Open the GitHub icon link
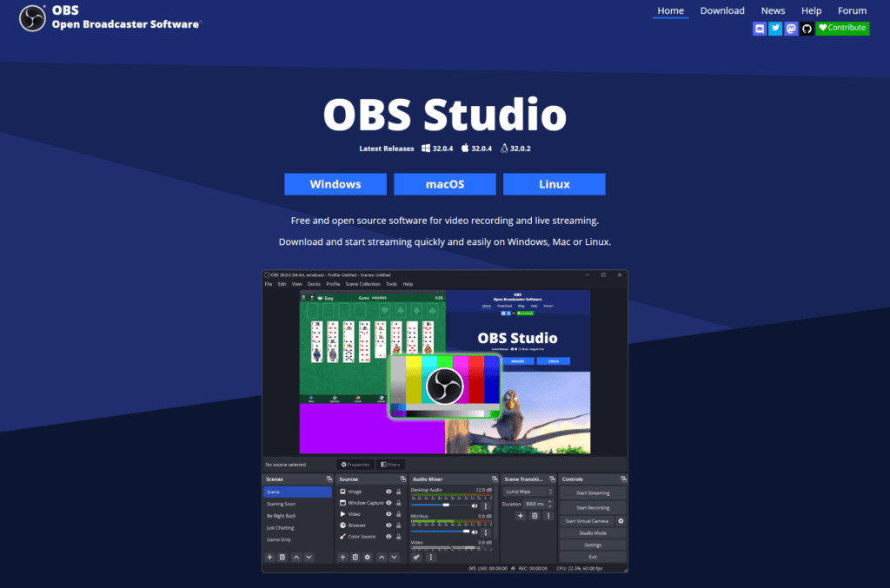 click(x=807, y=29)
